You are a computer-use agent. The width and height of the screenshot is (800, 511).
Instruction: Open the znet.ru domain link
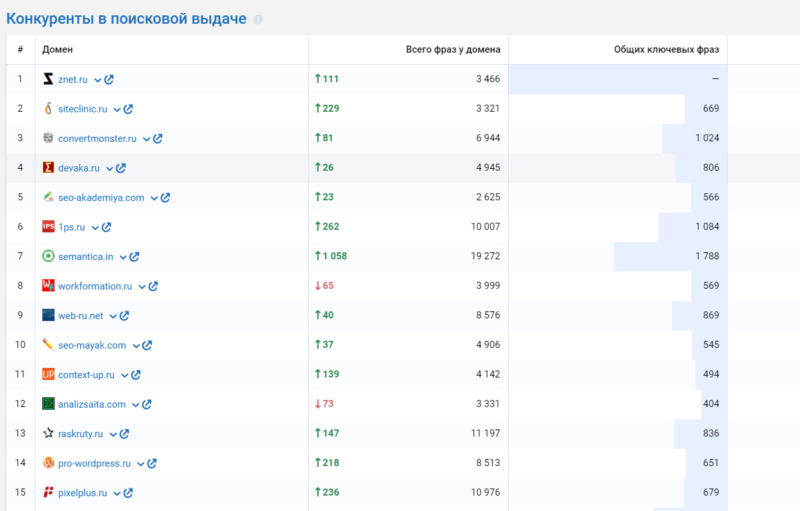pyautogui.click(x=73, y=80)
